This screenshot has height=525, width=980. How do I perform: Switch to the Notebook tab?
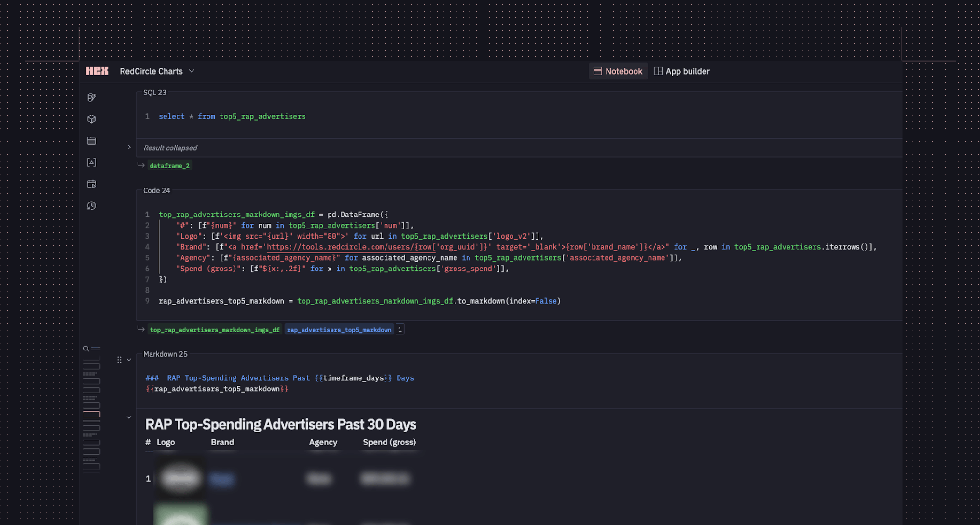(618, 71)
